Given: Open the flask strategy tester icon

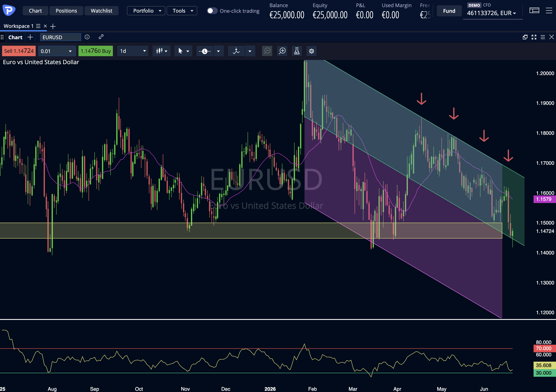Looking at the screenshot, I should tap(297, 51).
